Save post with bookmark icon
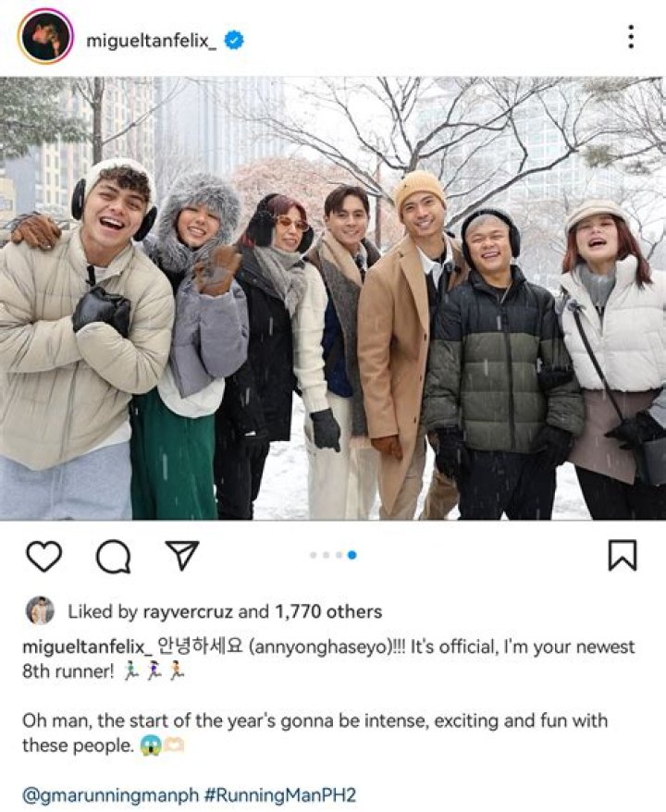The width and height of the screenshot is (666, 812). [622, 555]
